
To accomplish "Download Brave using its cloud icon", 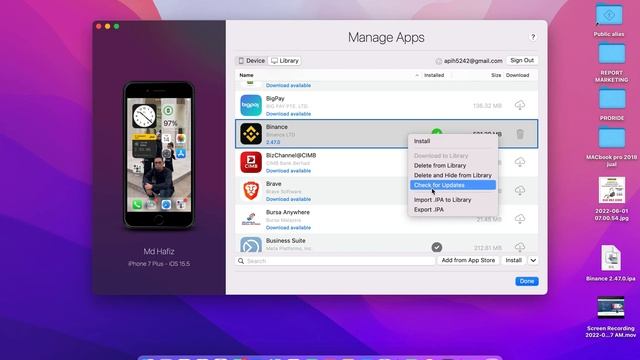I will tap(520, 190).
